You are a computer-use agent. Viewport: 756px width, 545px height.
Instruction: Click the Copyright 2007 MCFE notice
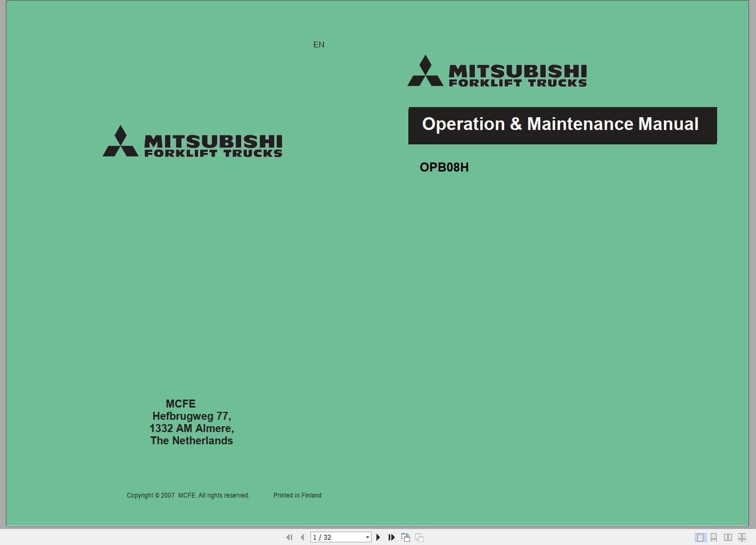pos(188,495)
